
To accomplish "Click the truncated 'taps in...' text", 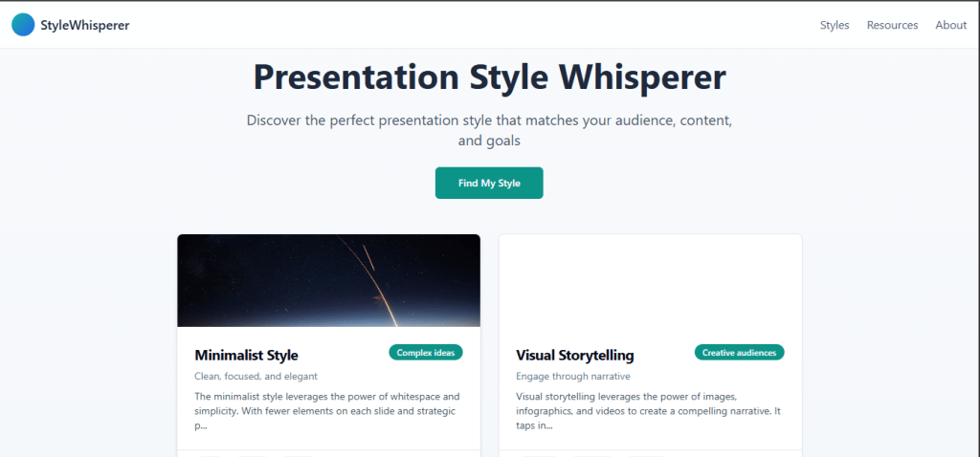I will (534, 426).
